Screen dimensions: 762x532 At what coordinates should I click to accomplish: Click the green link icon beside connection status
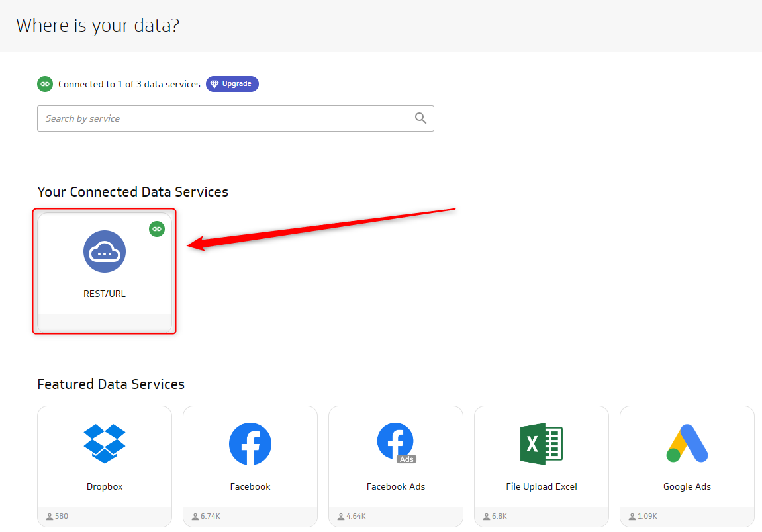pos(45,84)
